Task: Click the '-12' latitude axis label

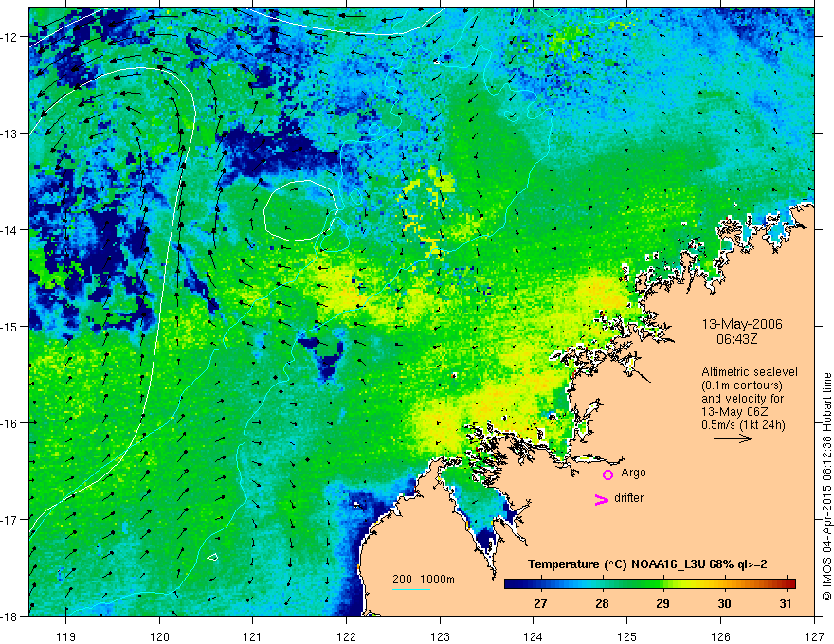Action: click(9, 37)
